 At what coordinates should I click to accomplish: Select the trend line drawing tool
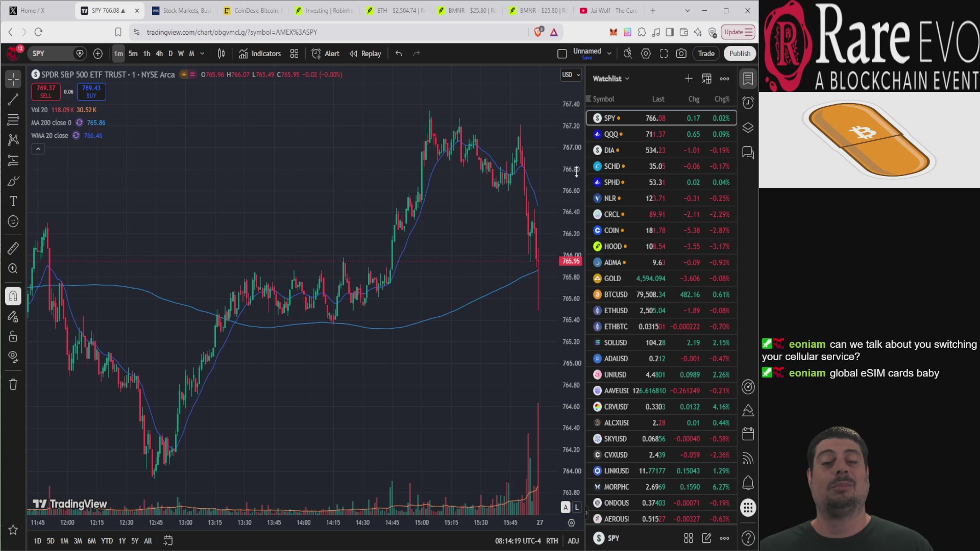(13, 99)
